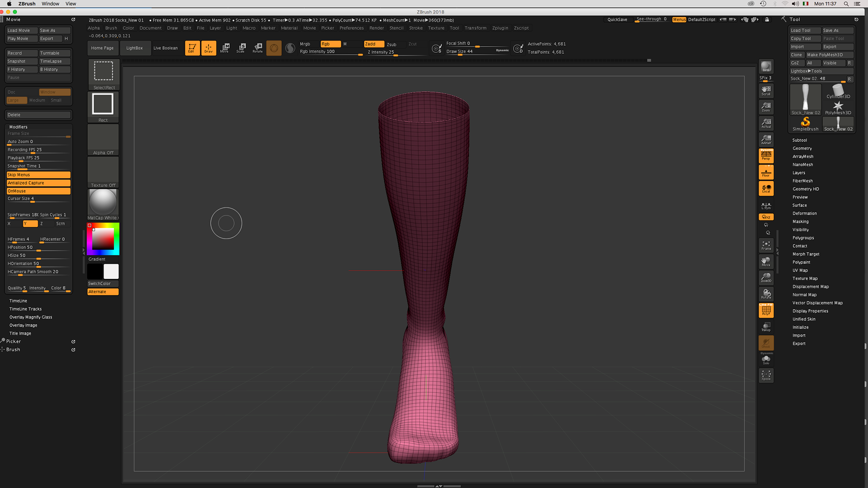Open the SelectRect brush thumbnail
Viewport: 868px width, 488px height.
[x=103, y=72]
